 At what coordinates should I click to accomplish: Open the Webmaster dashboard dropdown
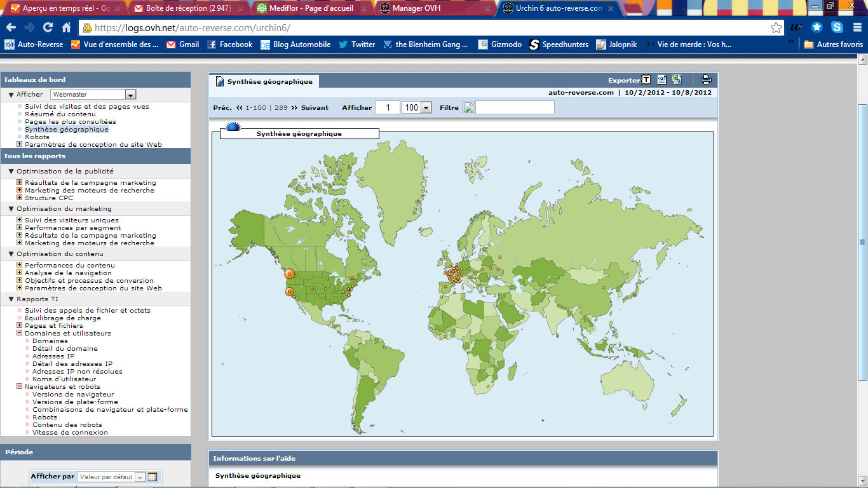point(130,95)
